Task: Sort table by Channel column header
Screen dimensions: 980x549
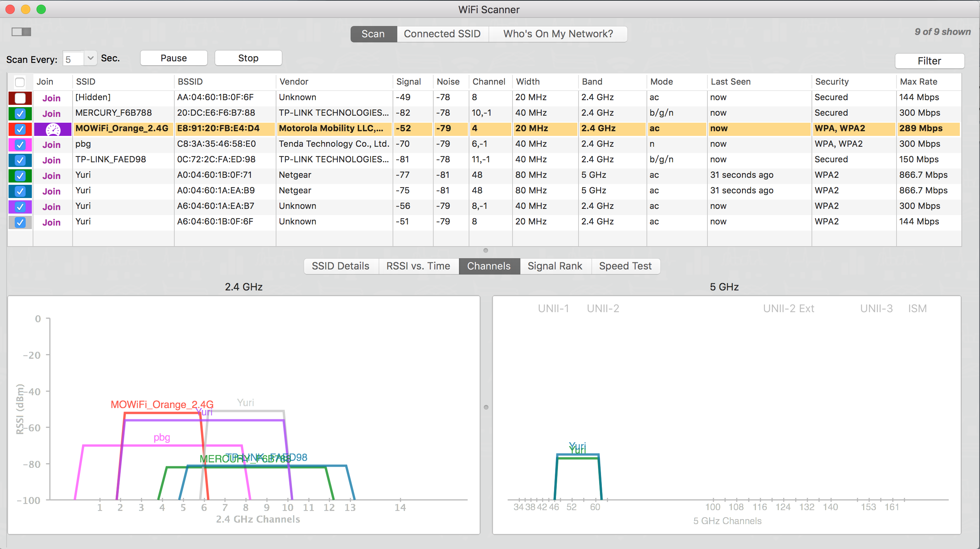Action: click(x=488, y=82)
